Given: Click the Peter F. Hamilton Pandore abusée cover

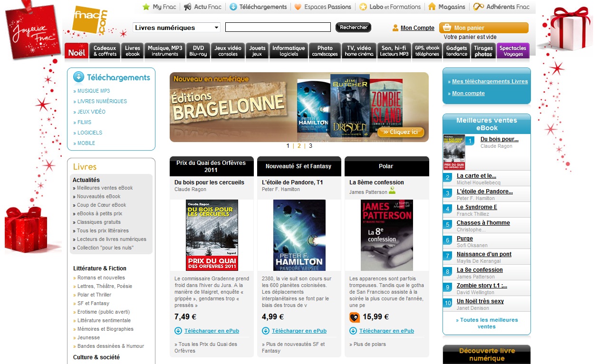Looking at the screenshot, I should coord(299,235).
